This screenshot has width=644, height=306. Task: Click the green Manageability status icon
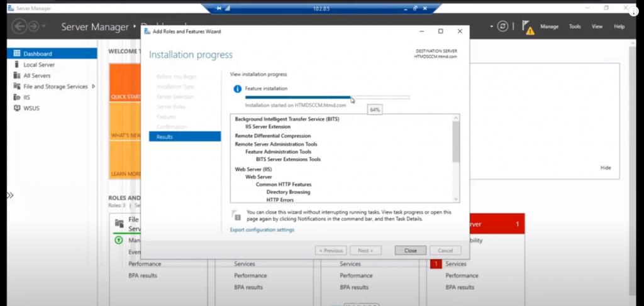(119, 241)
